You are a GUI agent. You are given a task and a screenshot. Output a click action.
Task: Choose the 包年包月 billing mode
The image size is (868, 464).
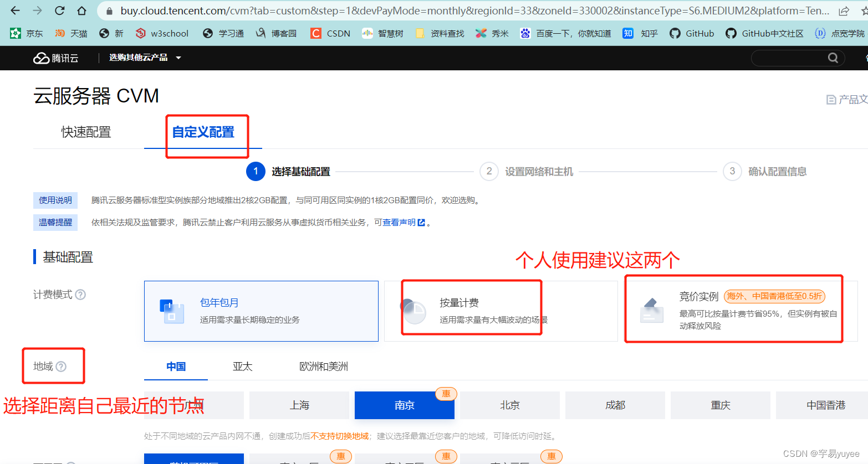[x=261, y=311]
